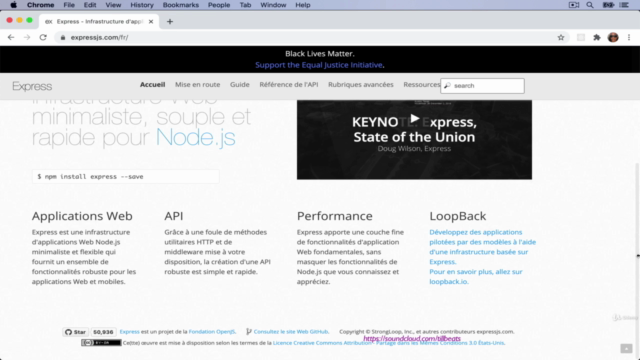Viewport: 640px width, 360px height.
Task: Click the browser back arrow
Action: point(11,37)
